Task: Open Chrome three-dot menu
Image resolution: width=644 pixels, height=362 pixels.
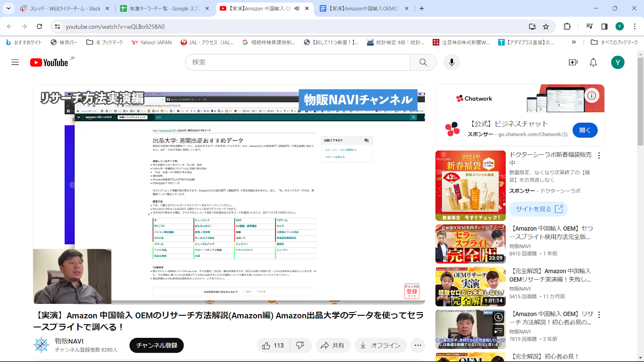Action: click(635, 27)
